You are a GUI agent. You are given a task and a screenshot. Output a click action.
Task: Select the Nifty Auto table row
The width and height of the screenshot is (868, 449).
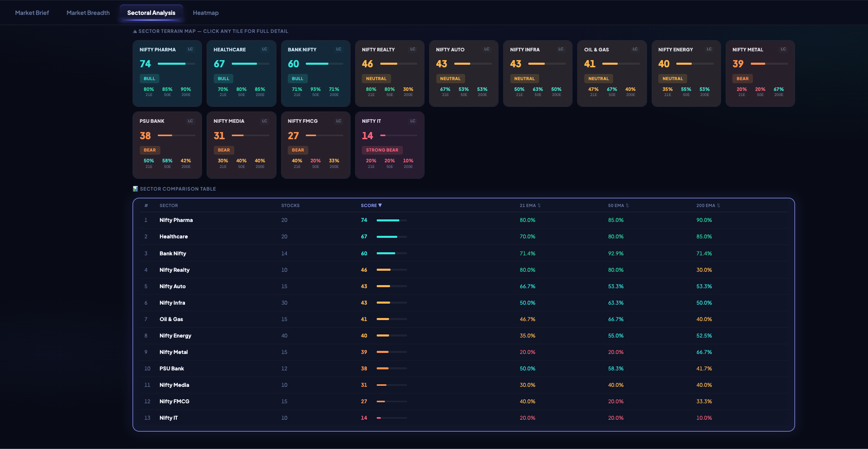click(464, 286)
